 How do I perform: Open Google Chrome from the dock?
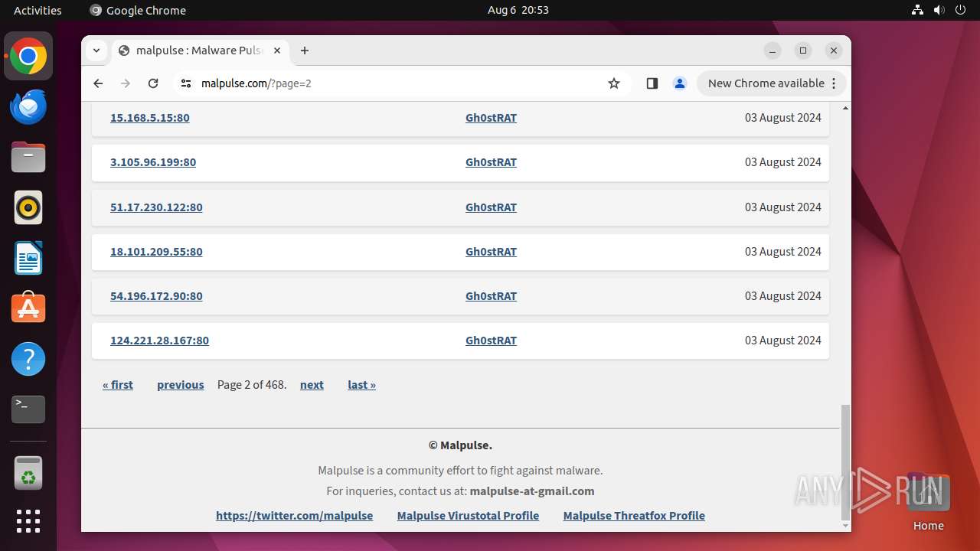click(28, 57)
